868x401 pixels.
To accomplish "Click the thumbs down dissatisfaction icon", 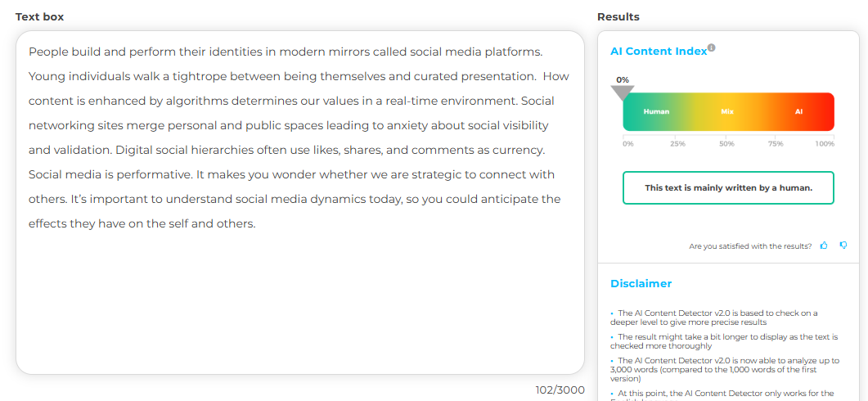I will 843,246.
